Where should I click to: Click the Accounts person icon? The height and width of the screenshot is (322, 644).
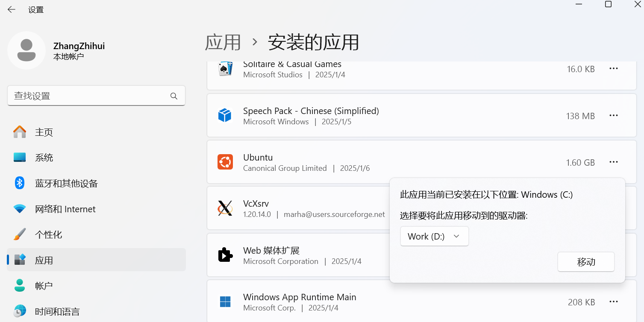point(20,285)
